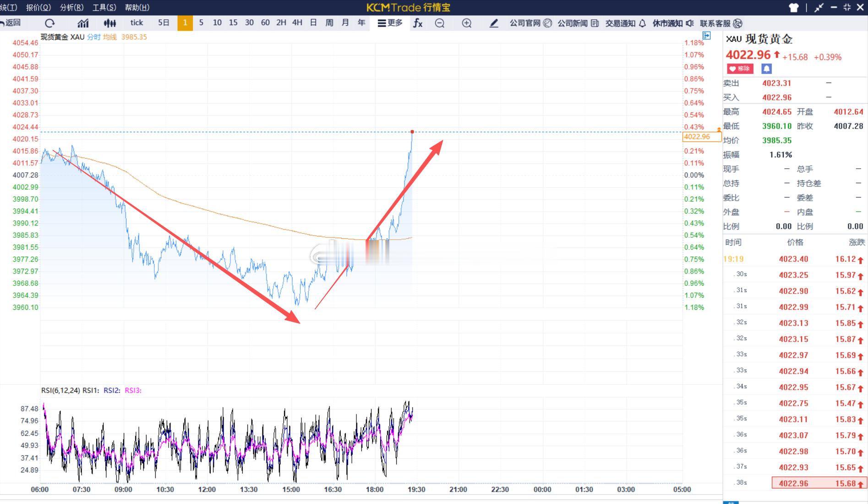
Task: Click the 19:19 tick row price 4023.40
Action: (x=793, y=259)
